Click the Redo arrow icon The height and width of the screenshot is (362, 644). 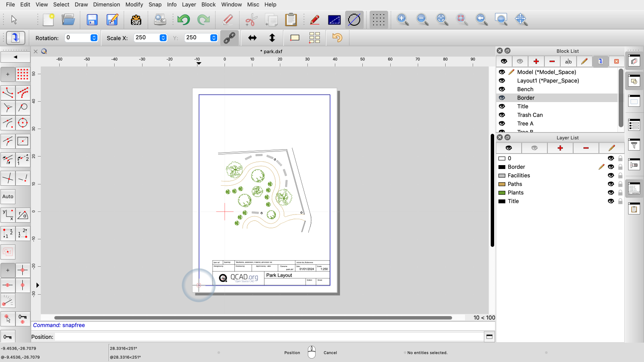coord(204,20)
